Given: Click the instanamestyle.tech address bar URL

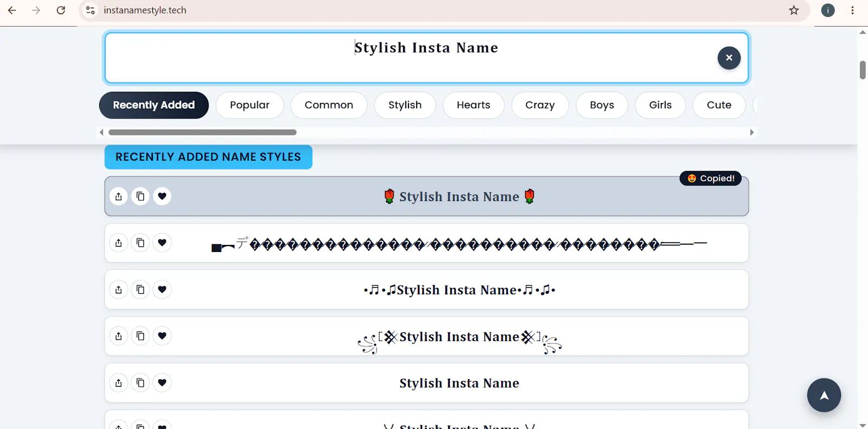Looking at the screenshot, I should point(145,10).
